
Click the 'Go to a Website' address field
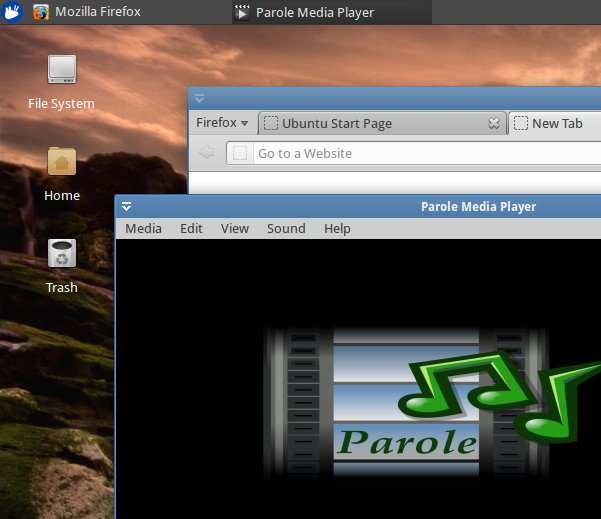pyautogui.click(x=420, y=153)
